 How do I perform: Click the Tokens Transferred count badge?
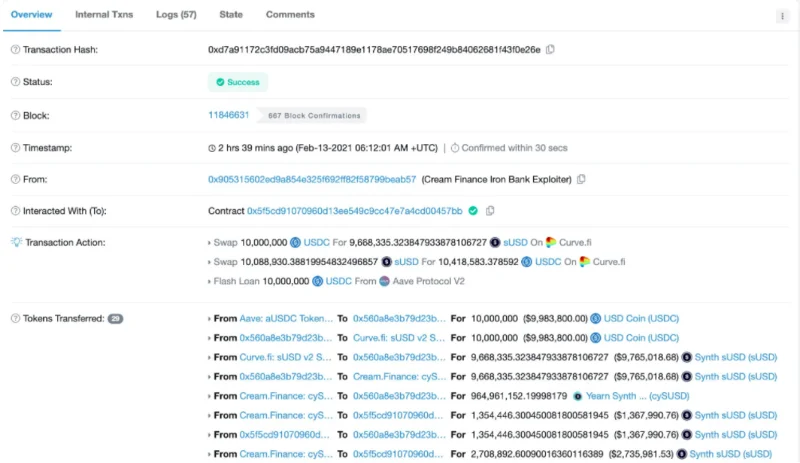coord(115,319)
